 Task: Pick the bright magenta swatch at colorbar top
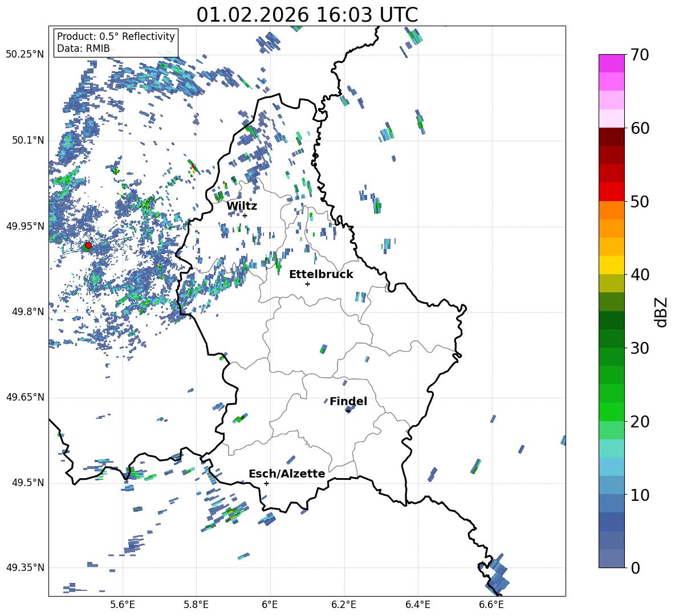click(612, 63)
